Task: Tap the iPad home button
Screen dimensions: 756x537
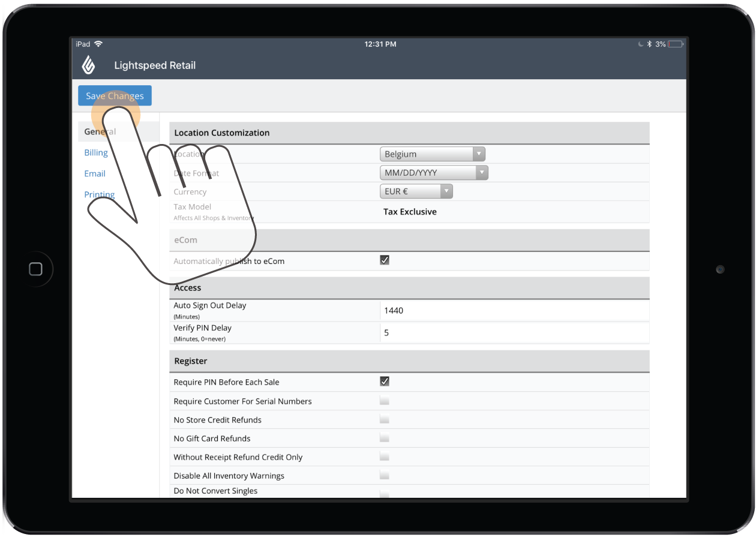Action: click(35, 269)
